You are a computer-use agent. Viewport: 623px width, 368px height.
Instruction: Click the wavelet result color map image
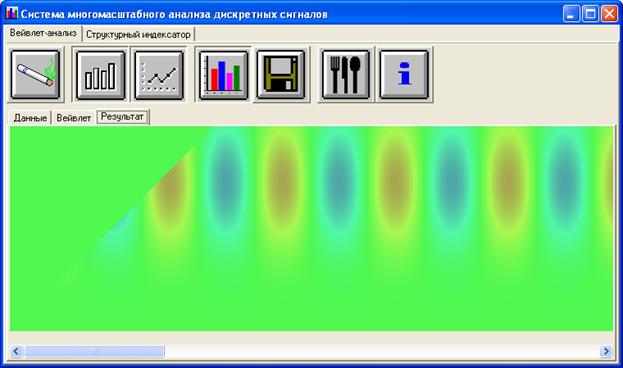click(x=312, y=229)
